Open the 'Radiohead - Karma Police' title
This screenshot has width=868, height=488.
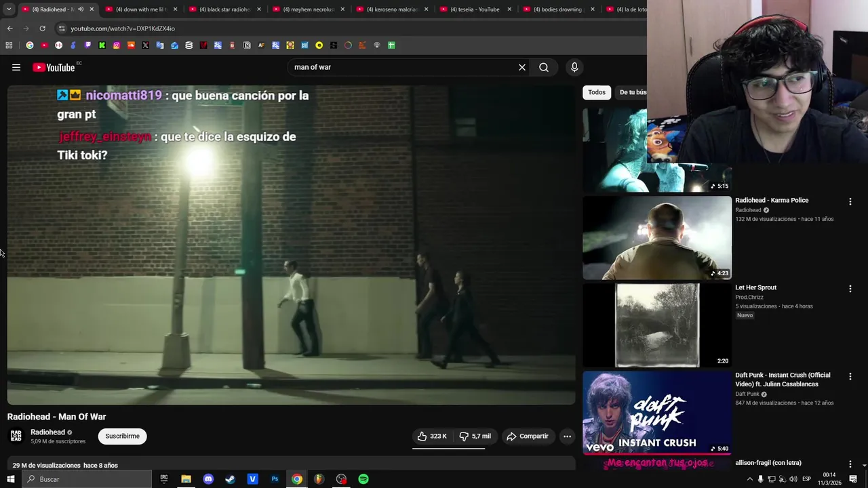pos(772,200)
